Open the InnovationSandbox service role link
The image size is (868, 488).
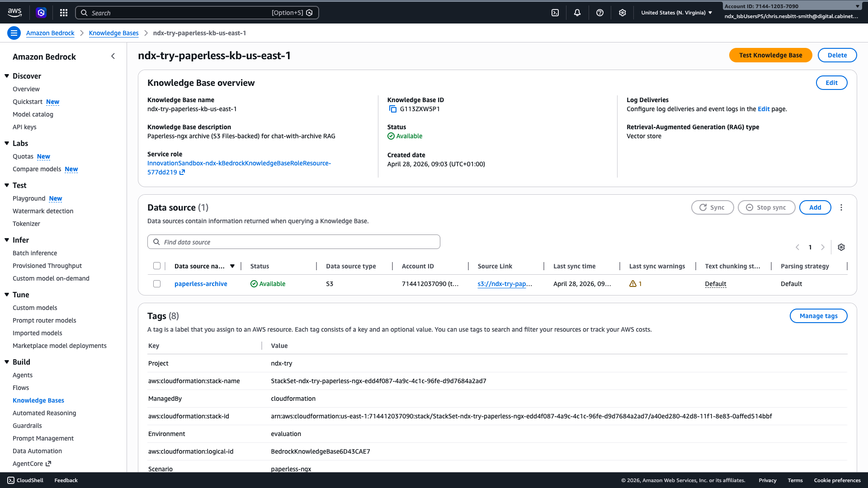click(x=239, y=168)
